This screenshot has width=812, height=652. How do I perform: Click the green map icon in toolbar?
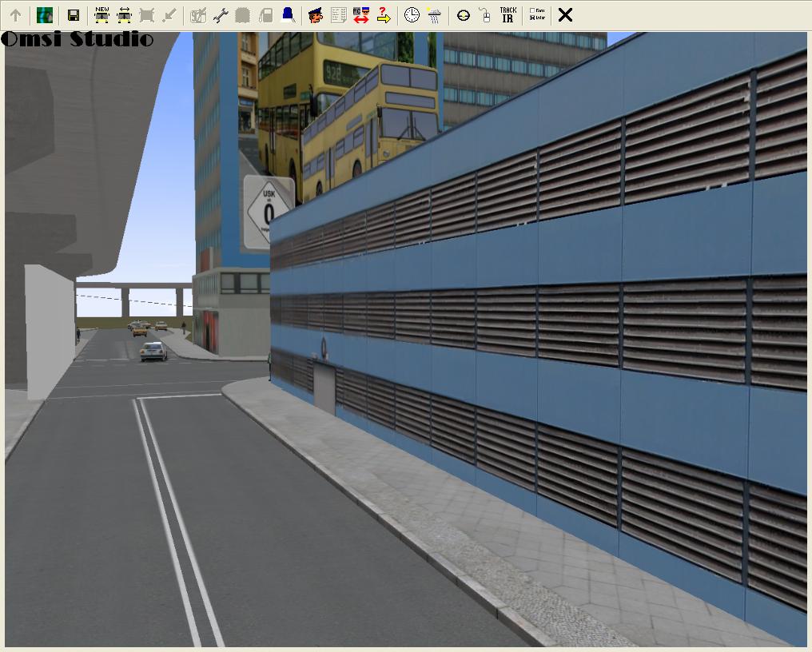click(45, 15)
